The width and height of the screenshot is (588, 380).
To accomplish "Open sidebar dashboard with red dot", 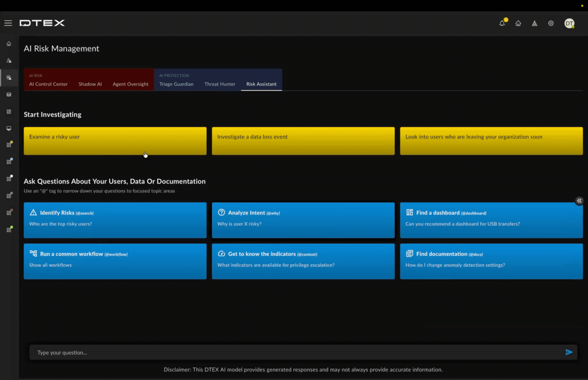I will tap(9, 213).
